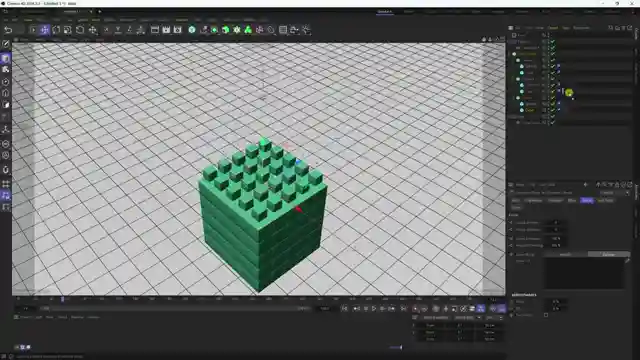Click the green triangular cluster icon
The height and width of the screenshot is (360, 640).
click(248, 30)
